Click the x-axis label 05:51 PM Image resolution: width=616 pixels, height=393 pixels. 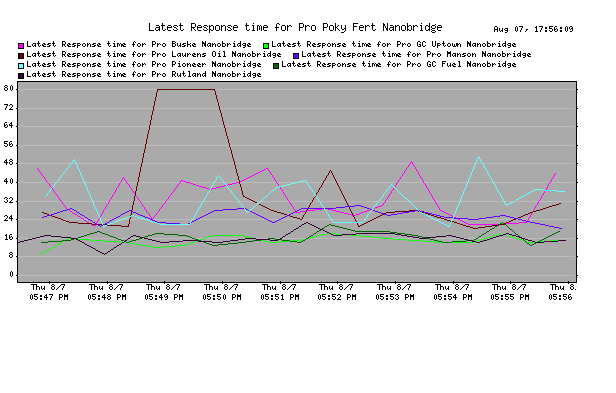click(279, 297)
